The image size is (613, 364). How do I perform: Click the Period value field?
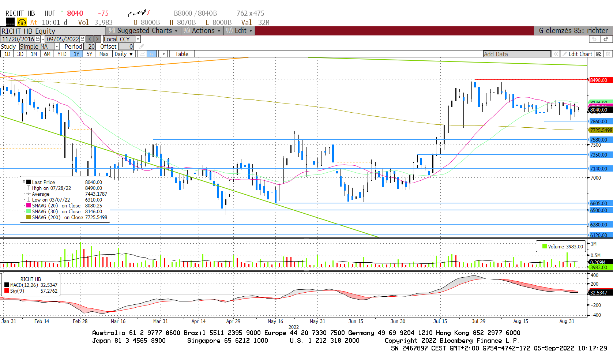[x=90, y=46]
